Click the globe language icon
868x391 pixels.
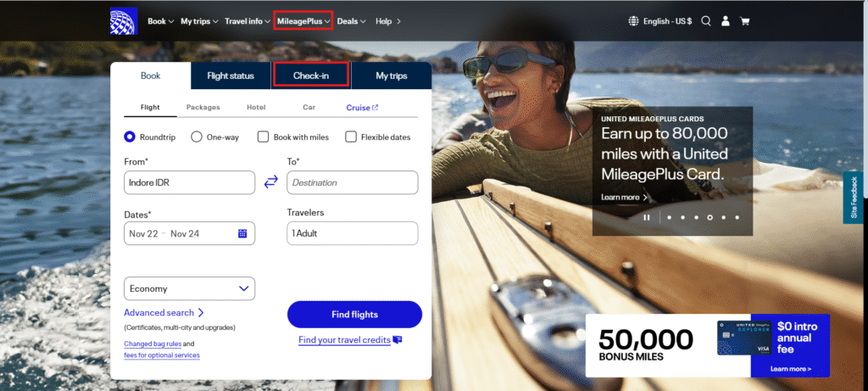click(x=634, y=21)
